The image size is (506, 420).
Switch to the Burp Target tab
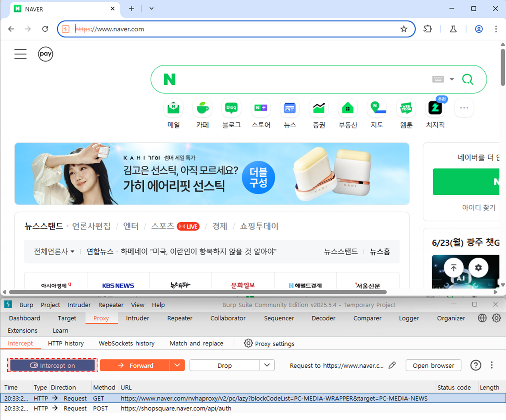[67, 318]
